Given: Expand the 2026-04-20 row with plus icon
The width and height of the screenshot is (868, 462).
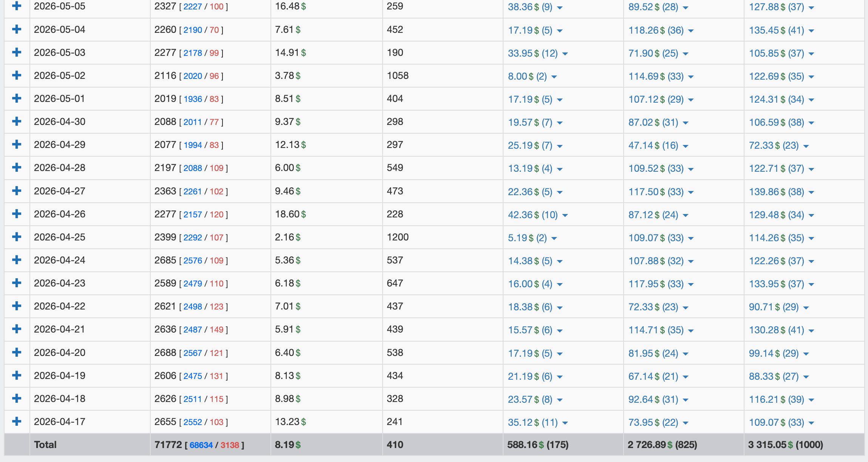Looking at the screenshot, I should coord(17,352).
